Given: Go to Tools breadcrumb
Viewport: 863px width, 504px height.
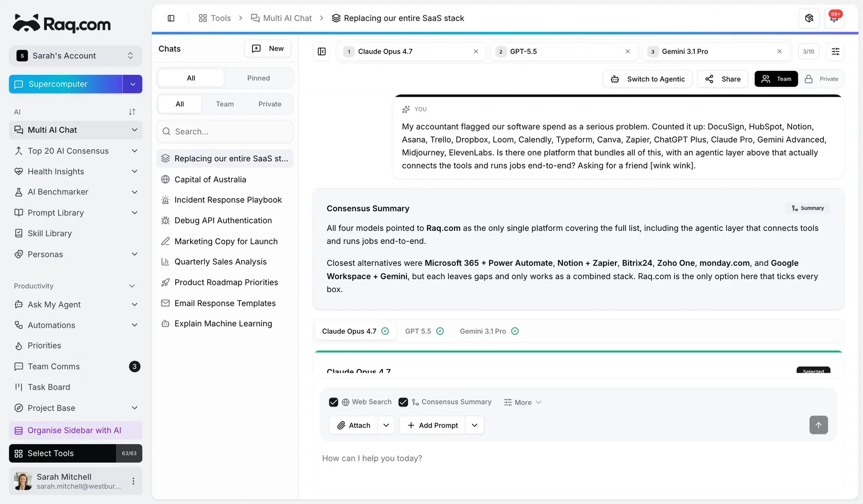Looking at the screenshot, I should coord(215,18).
